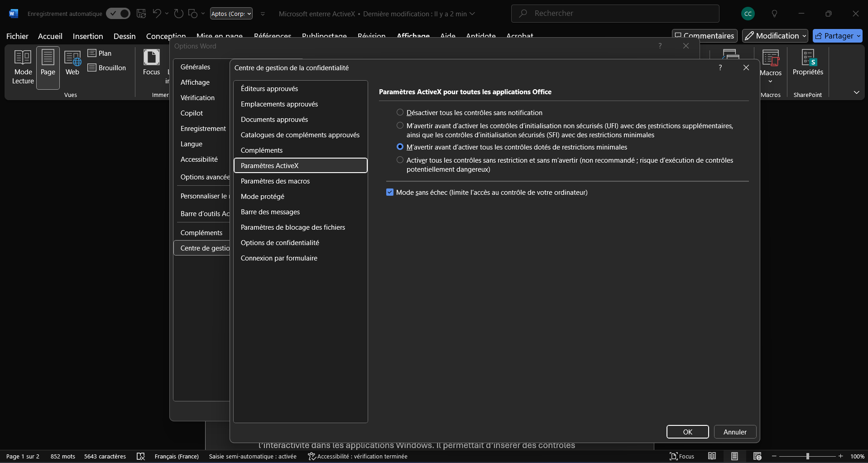Open the Modification mode dropdown
Image resolution: width=868 pixels, height=463 pixels.
click(775, 36)
